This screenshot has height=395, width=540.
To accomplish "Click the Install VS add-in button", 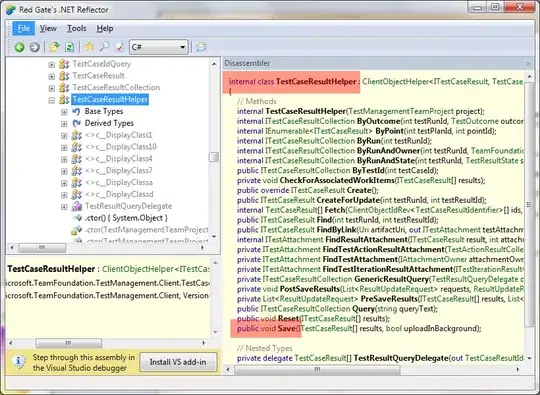I will click(178, 362).
